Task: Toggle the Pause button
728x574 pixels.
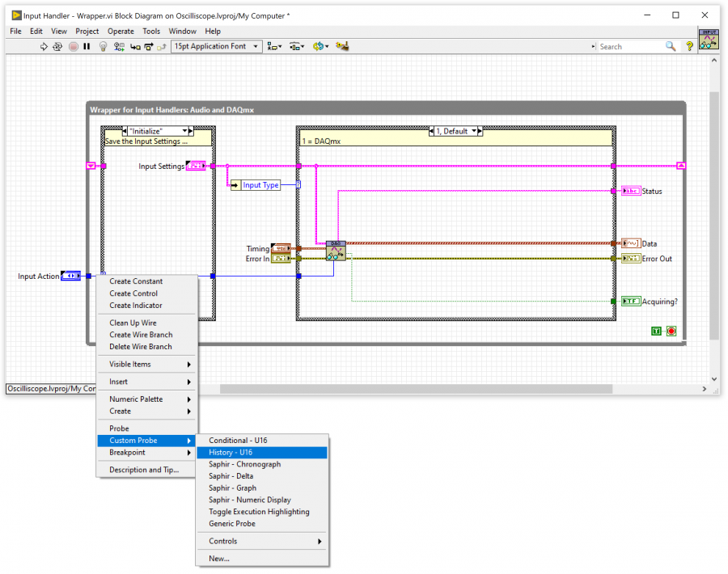Action: [87, 46]
